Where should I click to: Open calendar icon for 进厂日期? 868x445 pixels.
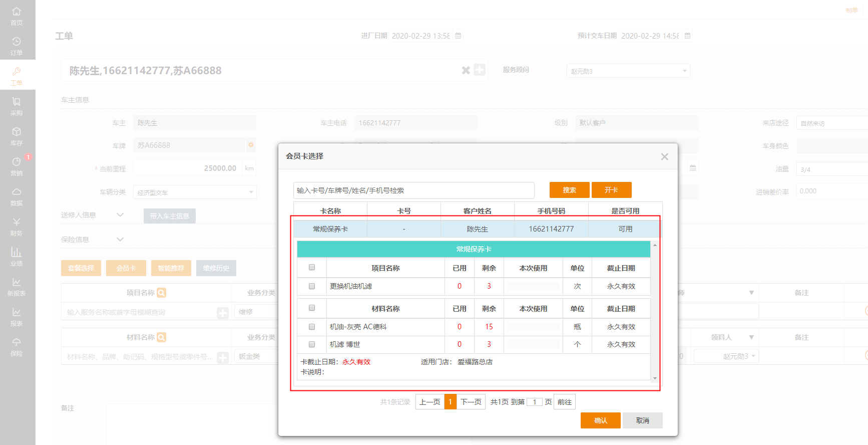point(458,36)
